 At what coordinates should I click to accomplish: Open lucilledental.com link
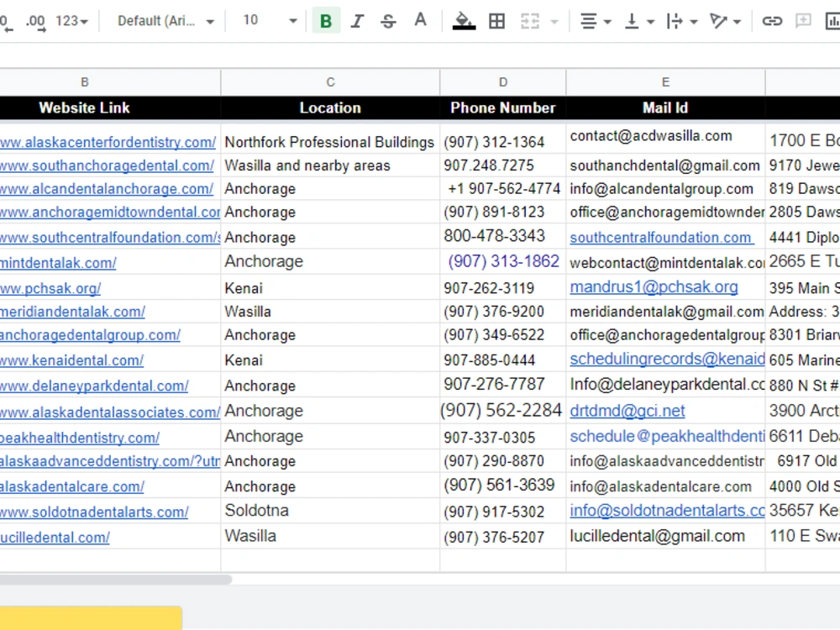point(55,538)
